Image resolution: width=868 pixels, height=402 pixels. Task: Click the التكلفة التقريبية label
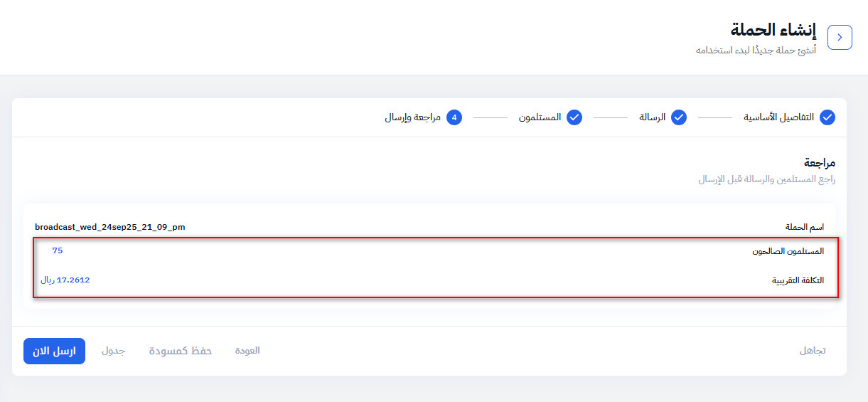coord(798,280)
